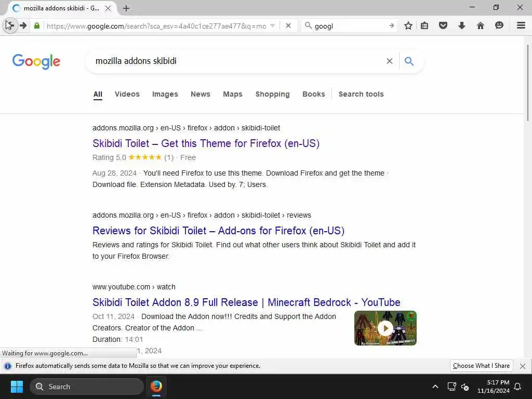Click into the Google search query field

(x=237, y=61)
